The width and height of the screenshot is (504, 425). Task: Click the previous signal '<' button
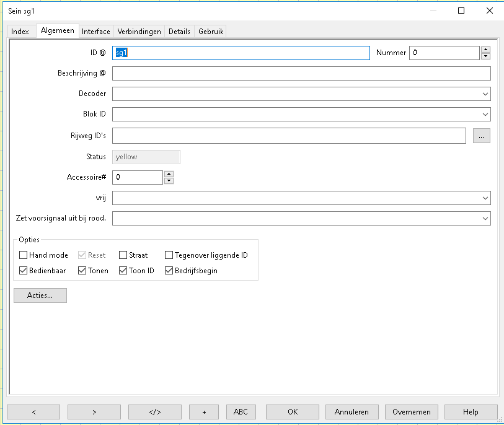point(33,412)
